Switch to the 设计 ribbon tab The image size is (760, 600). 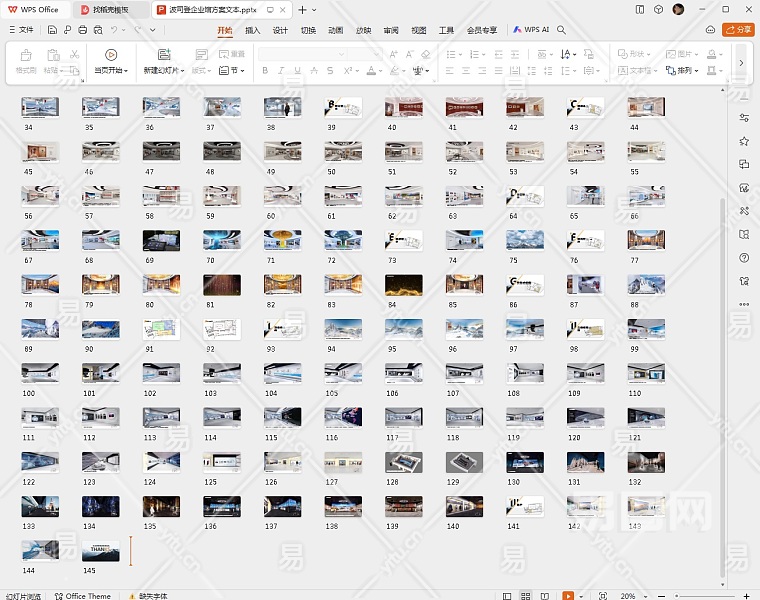[x=281, y=30]
